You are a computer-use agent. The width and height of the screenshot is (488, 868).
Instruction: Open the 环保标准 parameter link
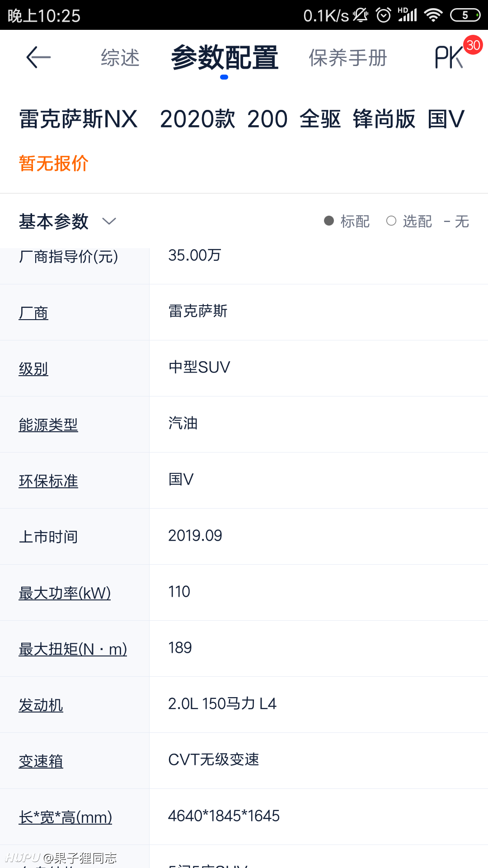pyautogui.click(x=48, y=481)
